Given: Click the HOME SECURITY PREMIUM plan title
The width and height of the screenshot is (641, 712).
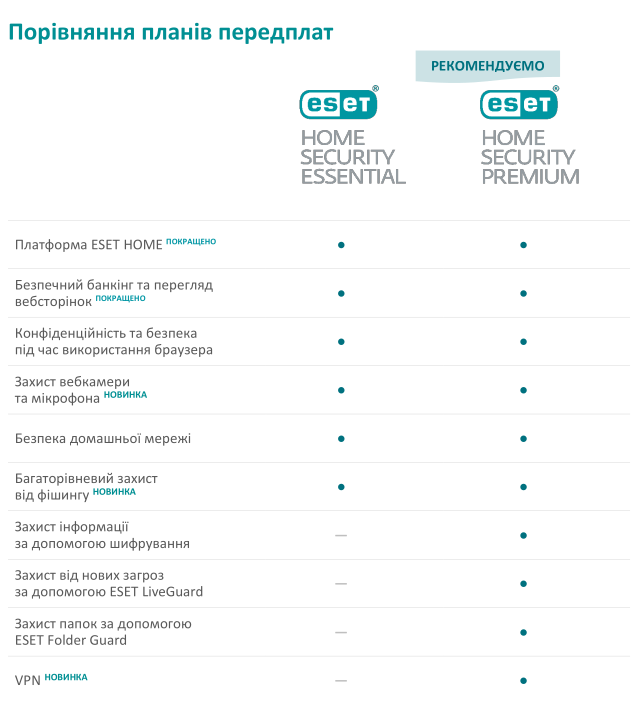Looking at the screenshot, I should tap(530, 157).
